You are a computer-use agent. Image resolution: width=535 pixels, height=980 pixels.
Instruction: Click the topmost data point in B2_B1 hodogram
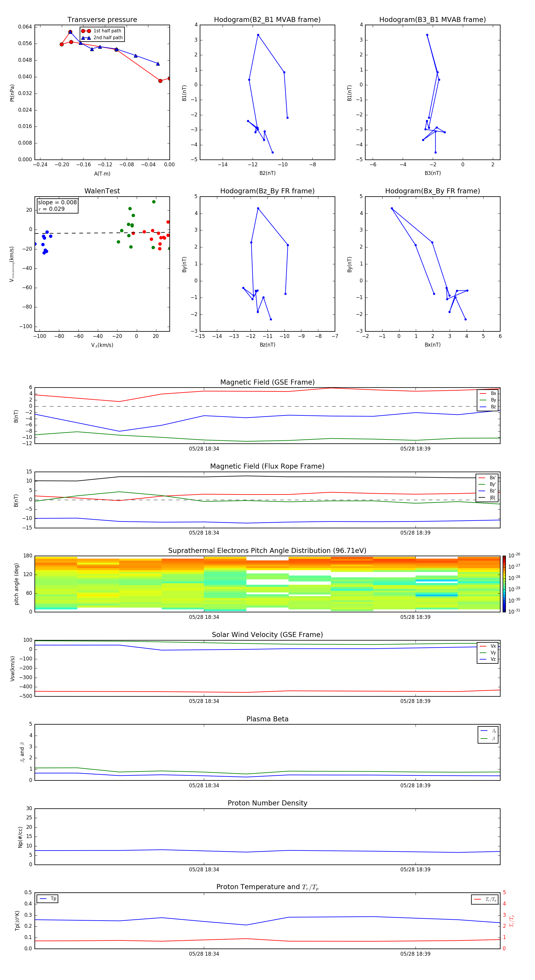258,35
